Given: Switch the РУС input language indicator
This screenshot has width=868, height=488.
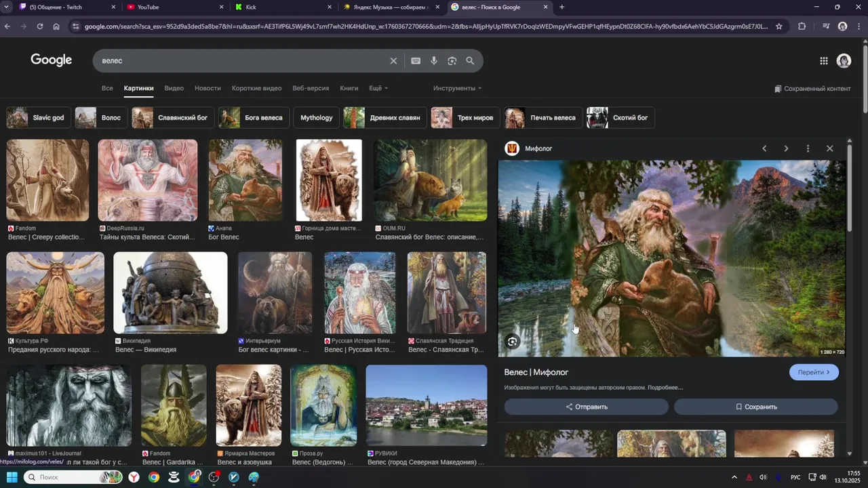Looking at the screenshot, I should point(795,477).
